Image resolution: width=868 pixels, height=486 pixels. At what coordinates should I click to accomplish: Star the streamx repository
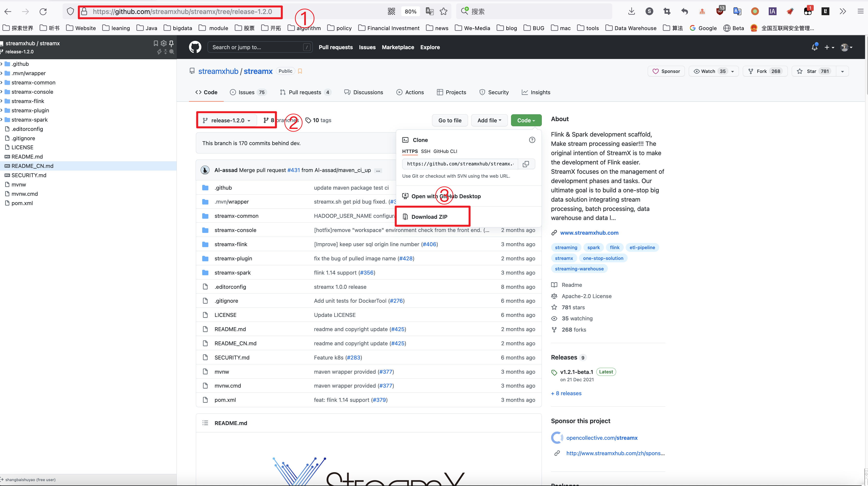point(814,71)
